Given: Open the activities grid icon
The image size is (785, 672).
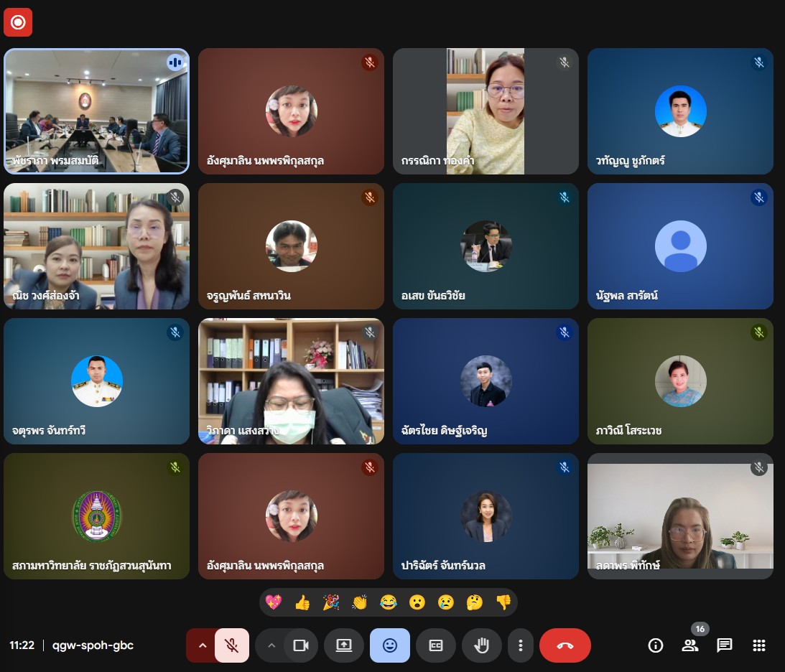Looking at the screenshot, I should click(759, 645).
